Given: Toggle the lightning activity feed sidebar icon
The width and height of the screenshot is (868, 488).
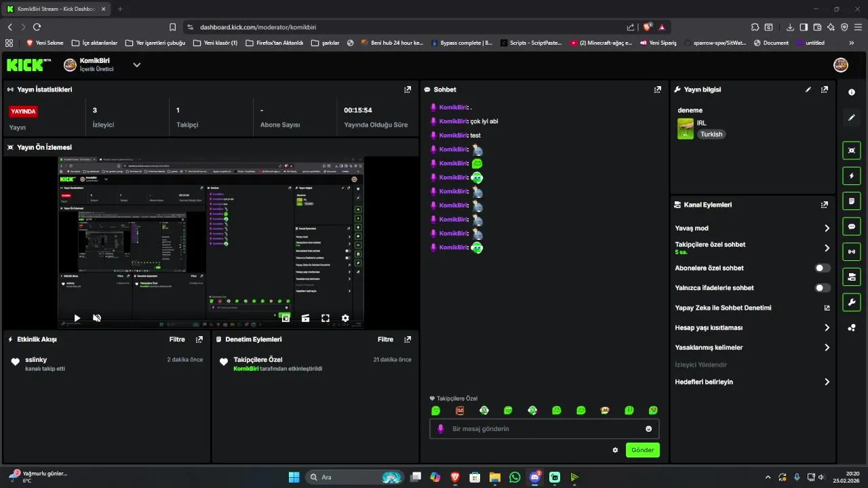Looking at the screenshot, I should coord(852,176).
